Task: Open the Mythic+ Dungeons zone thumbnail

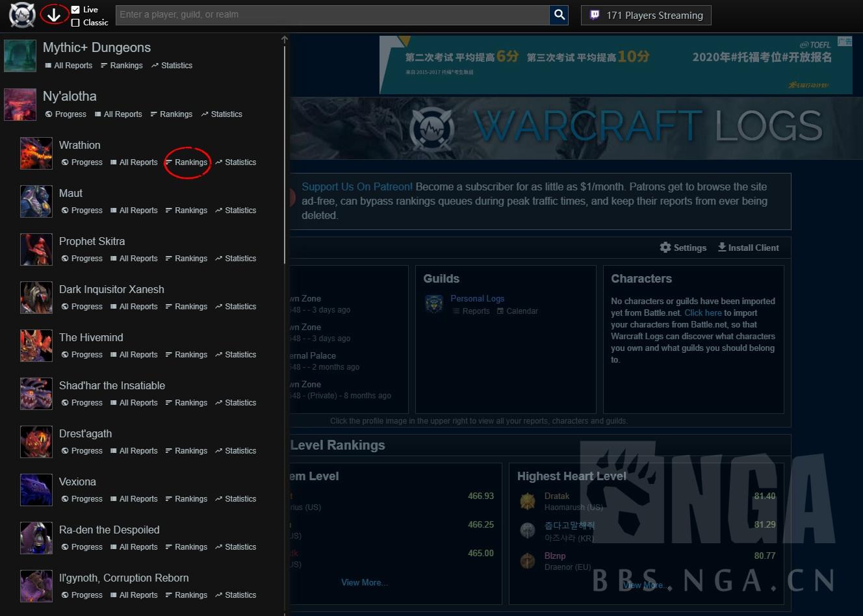Action: (20, 56)
